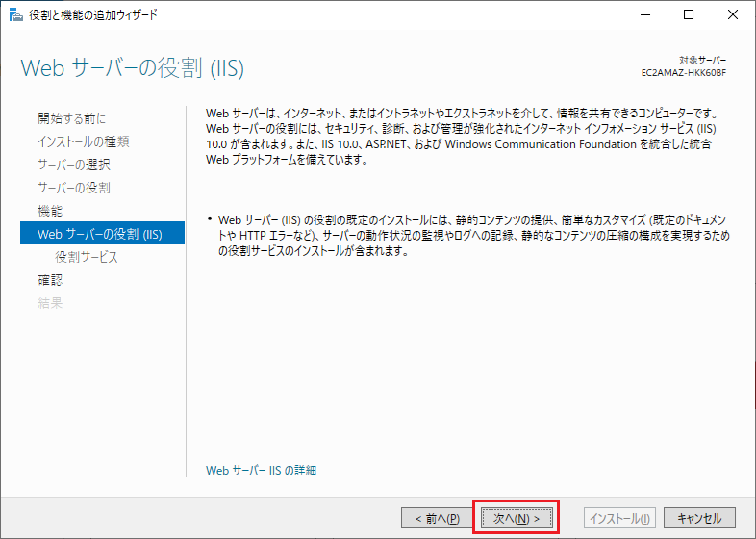Cancel the wizard with キャンセル
The image size is (756, 539).
[x=699, y=518]
